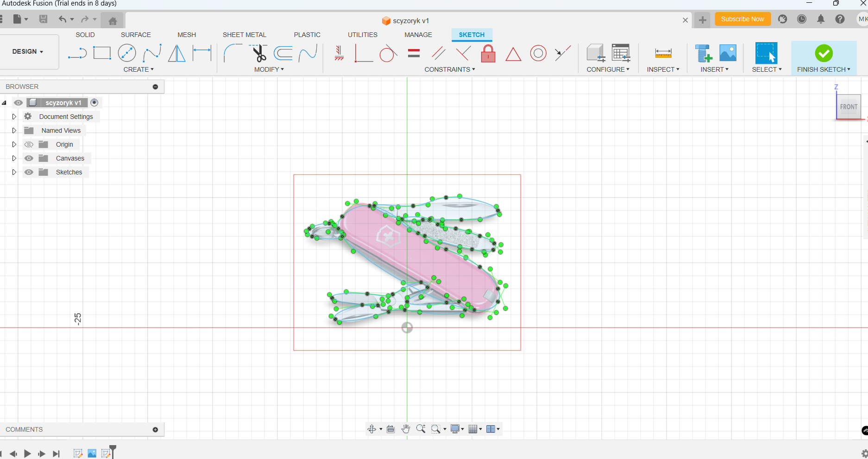Apply the Equal constraint
868x459 pixels.
(x=414, y=53)
